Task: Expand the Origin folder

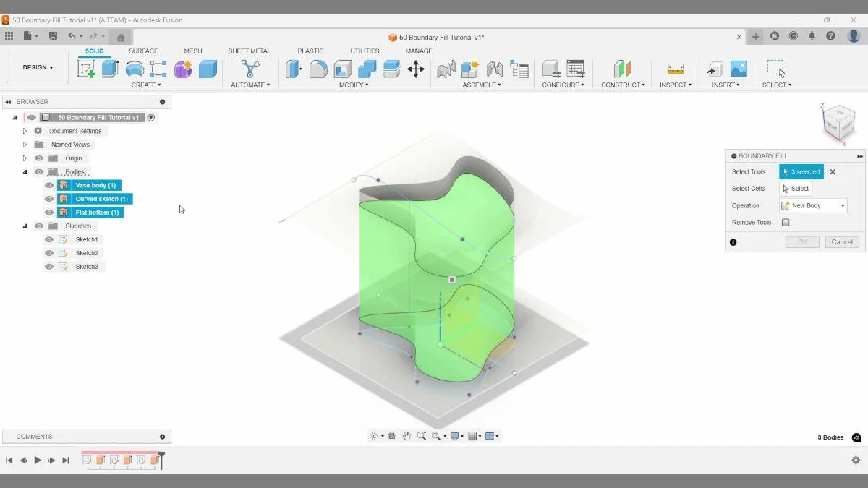Action: coord(25,158)
